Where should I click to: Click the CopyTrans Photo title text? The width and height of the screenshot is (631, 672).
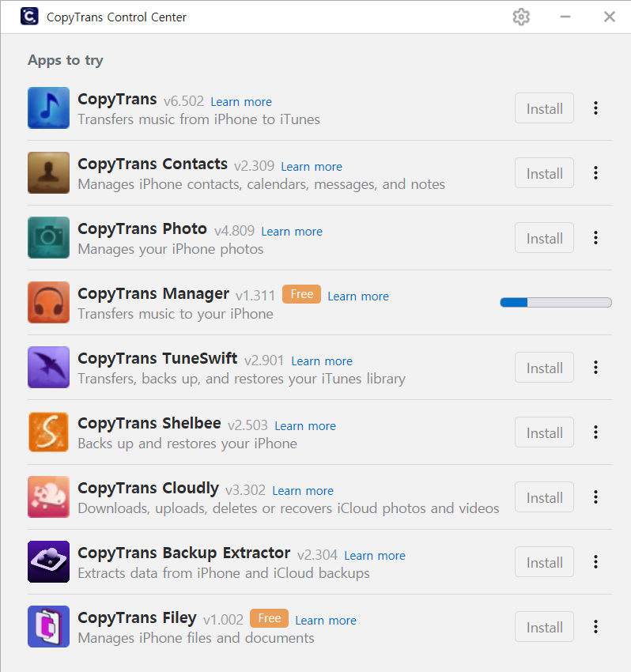pos(142,229)
